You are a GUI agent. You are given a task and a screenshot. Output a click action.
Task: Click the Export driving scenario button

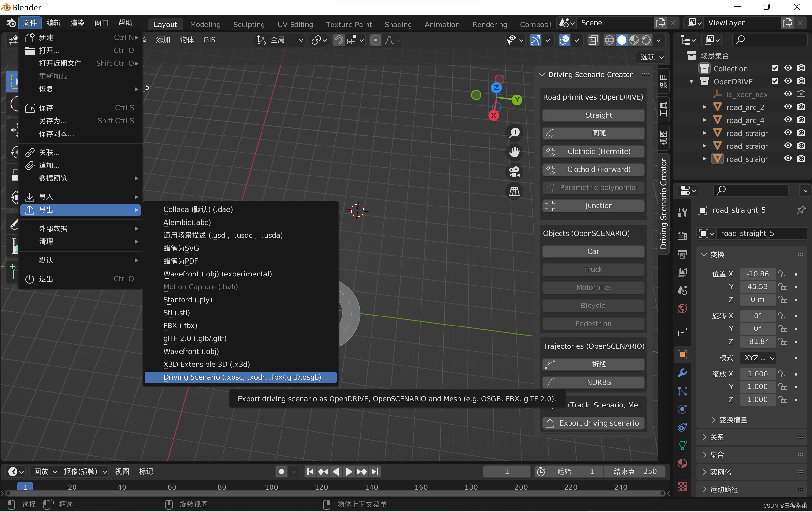593,423
